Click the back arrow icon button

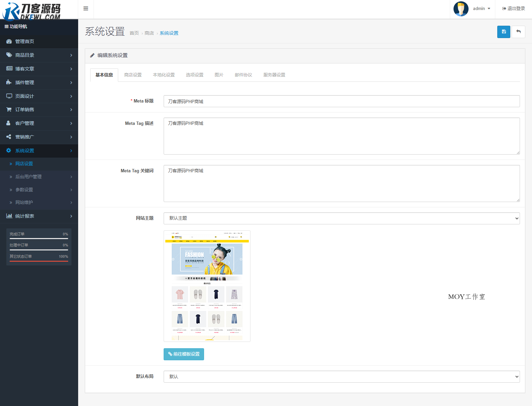(x=518, y=32)
